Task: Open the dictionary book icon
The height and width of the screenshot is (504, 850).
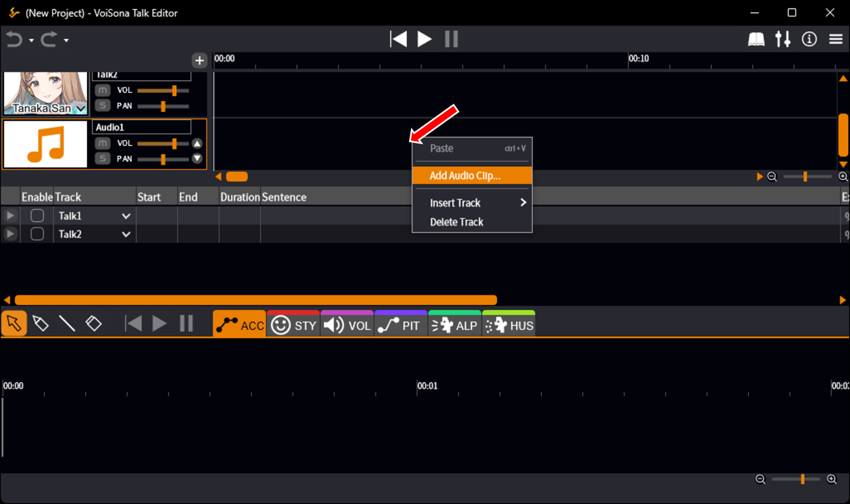Action: (756, 40)
